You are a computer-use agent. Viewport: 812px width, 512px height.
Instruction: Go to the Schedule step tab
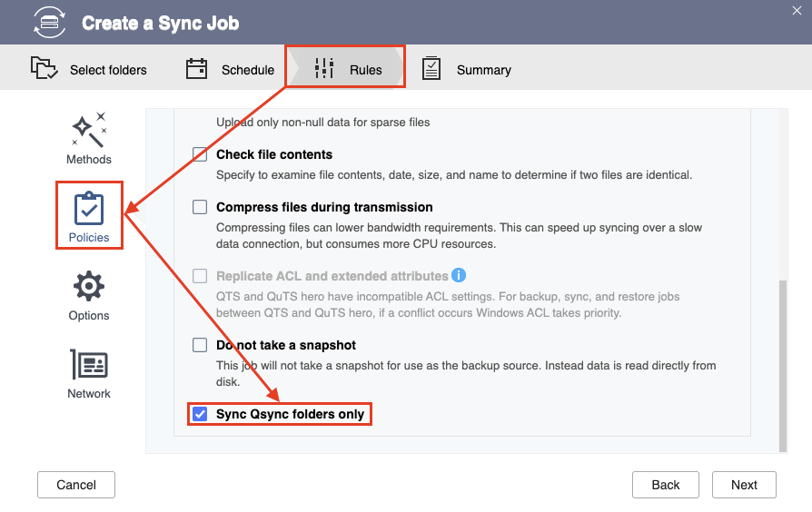[230, 69]
